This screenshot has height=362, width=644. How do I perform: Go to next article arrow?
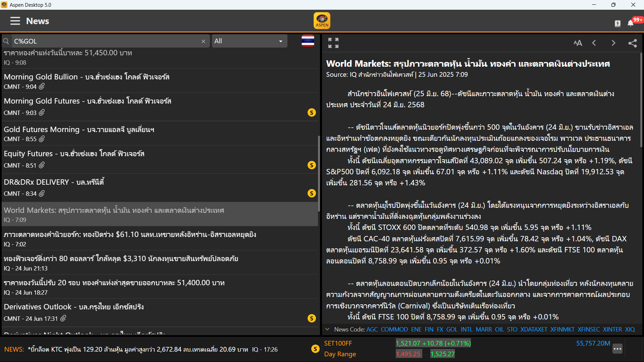pos(613,43)
